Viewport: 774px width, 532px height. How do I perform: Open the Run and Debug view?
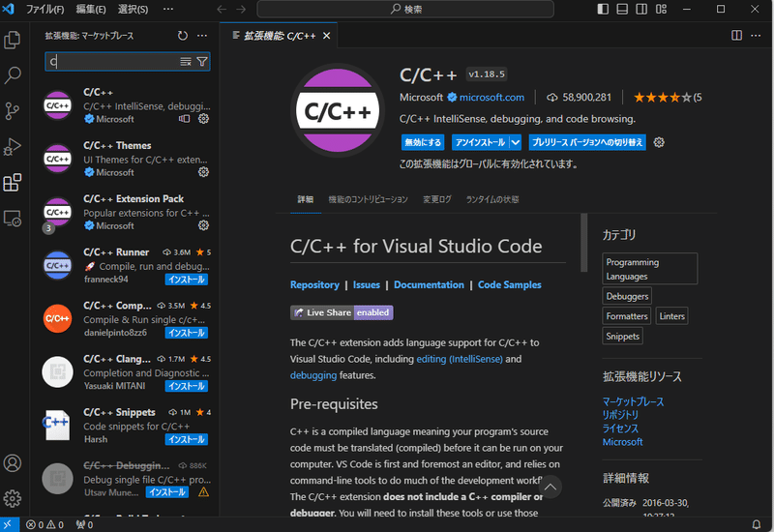click(x=13, y=147)
